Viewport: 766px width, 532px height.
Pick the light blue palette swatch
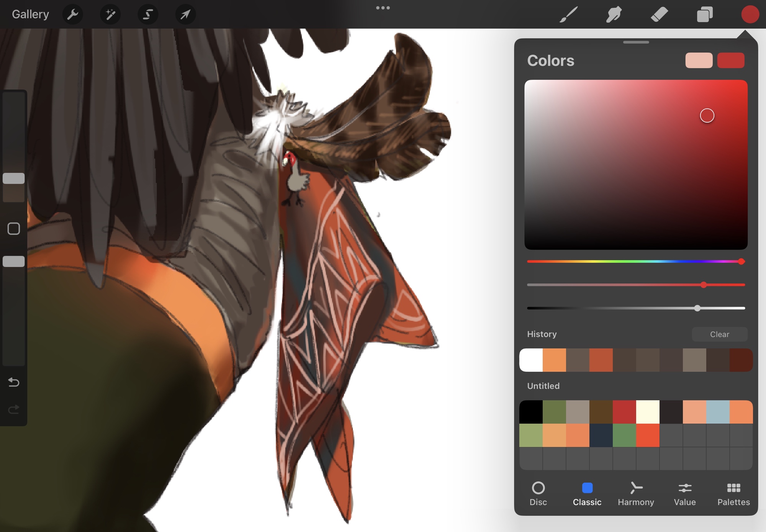point(718,412)
